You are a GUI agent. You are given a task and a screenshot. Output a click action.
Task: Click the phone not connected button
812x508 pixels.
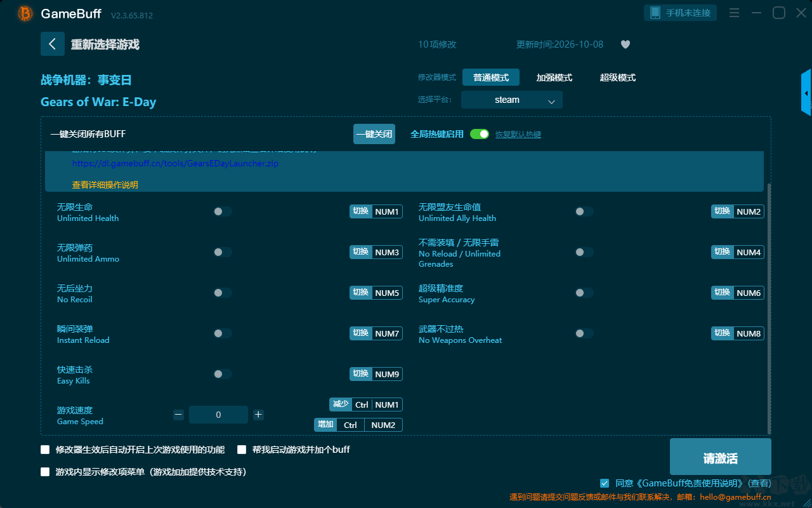(x=681, y=13)
